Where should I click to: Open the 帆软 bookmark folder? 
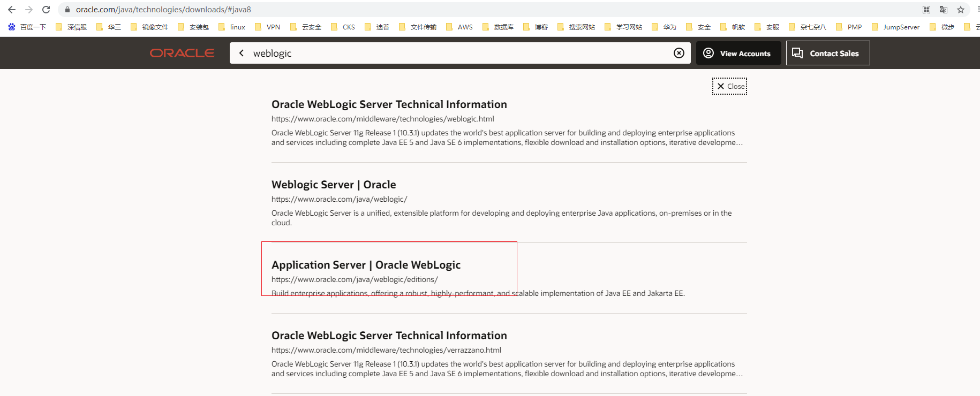pyautogui.click(x=733, y=27)
